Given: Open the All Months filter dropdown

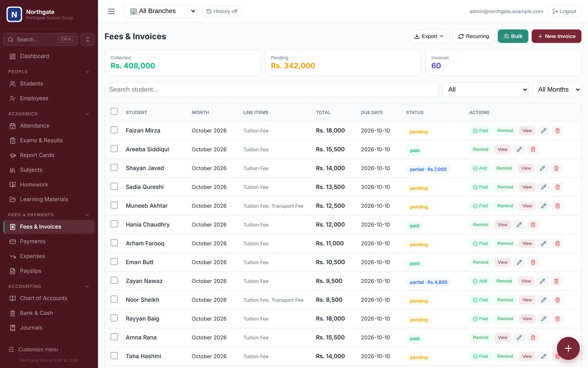Looking at the screenshot, I should click(x=557, y=90).
